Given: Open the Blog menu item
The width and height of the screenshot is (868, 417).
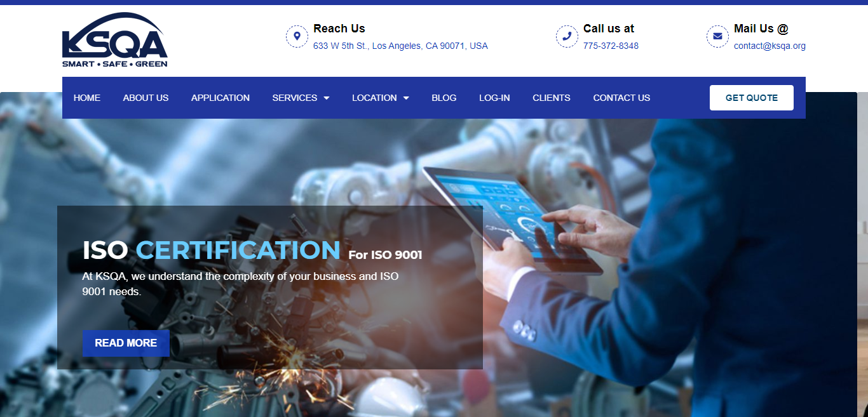Looking at the screenshot, I should click(444, 98).
